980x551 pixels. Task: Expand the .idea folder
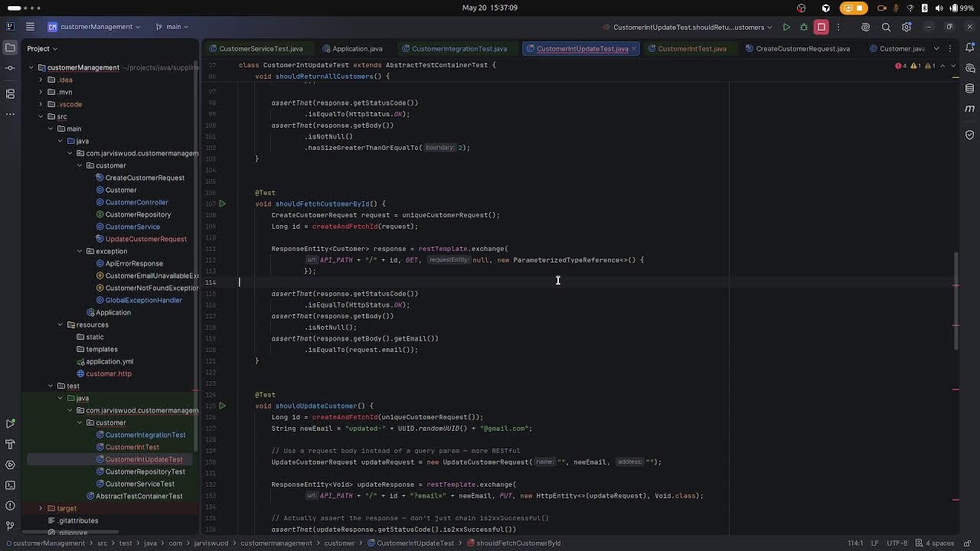(41, 80)
